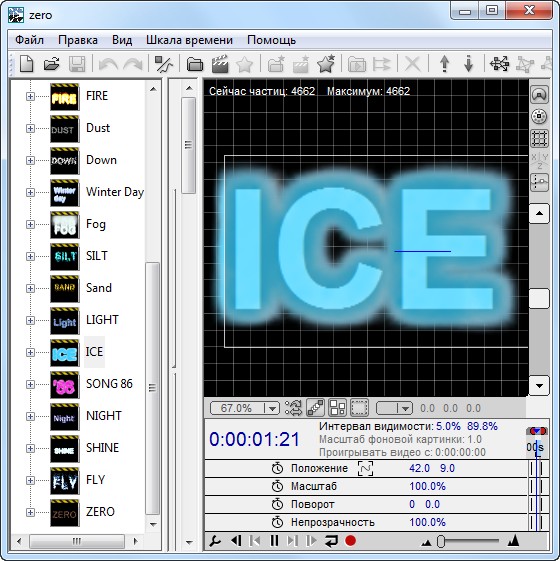This screenshot has width=560, height=561.
Task: Toggle the stopwatch next to Непрозрачность
Action: tap(277, 522)
